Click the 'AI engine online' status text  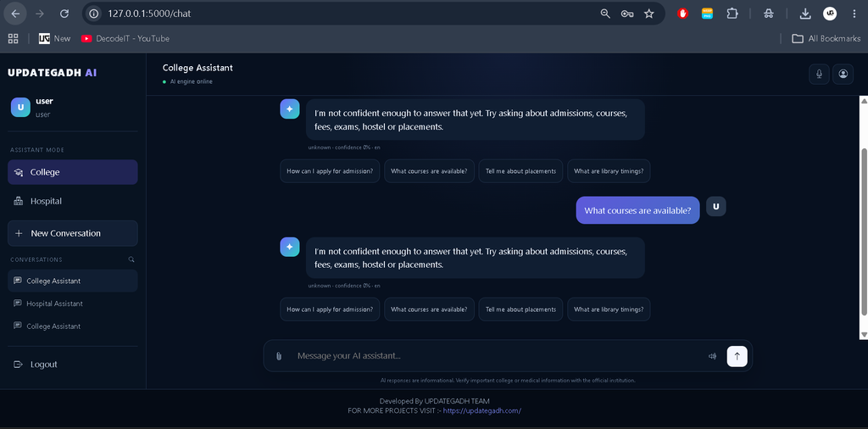point(191,82)
